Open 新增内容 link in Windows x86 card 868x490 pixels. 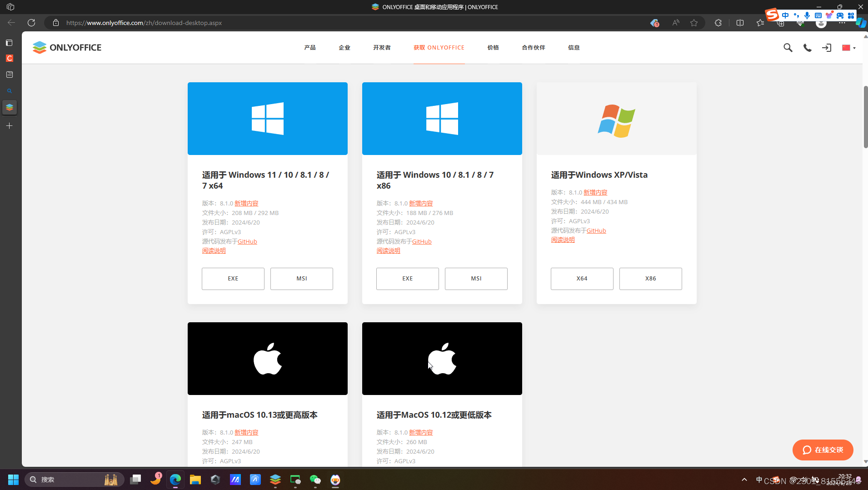point(421,203)
